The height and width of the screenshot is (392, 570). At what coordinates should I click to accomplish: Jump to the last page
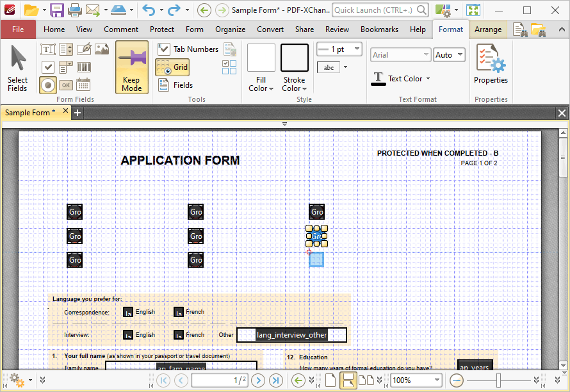[276, 380]
